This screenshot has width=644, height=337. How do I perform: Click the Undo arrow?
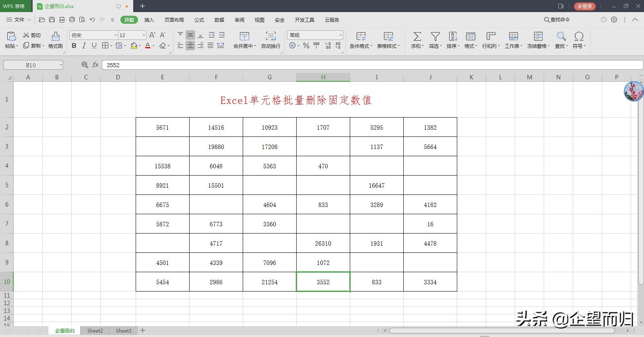(x=92, y=20)
